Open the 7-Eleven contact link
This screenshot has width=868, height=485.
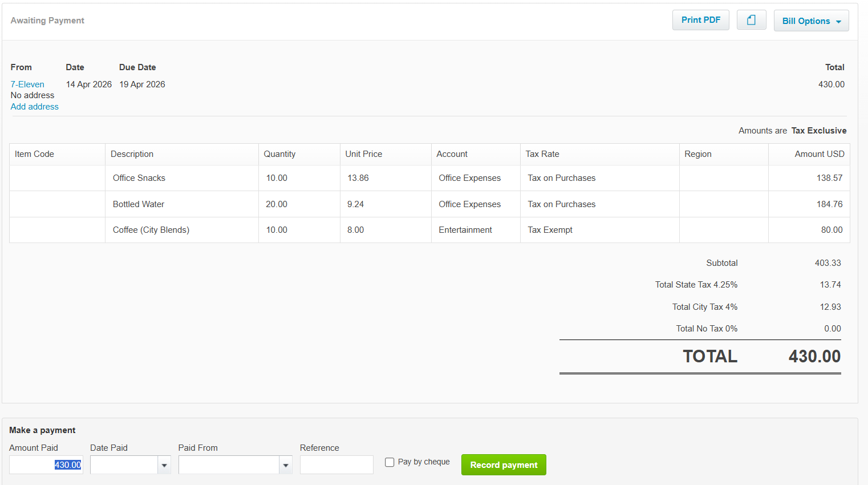27,84
